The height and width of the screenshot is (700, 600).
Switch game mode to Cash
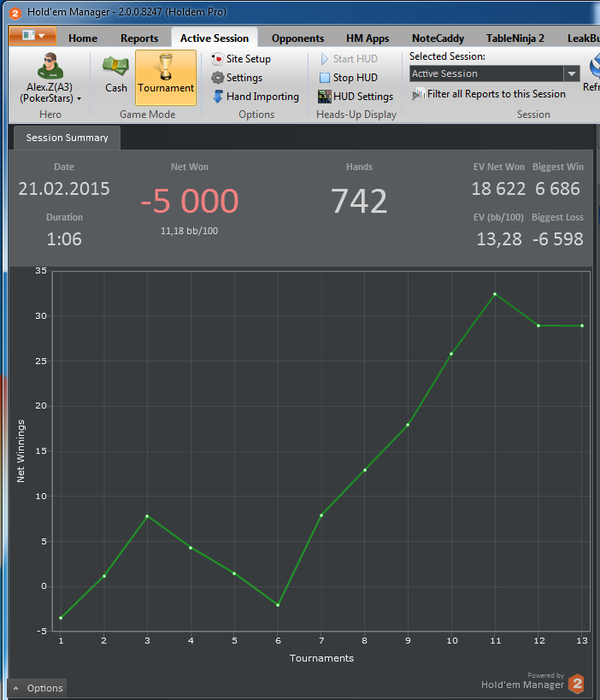[116, 75]
